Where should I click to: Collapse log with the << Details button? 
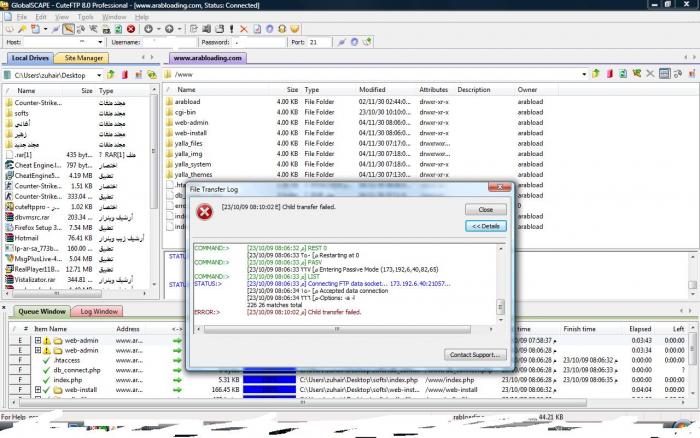click(x=486, y=226)
